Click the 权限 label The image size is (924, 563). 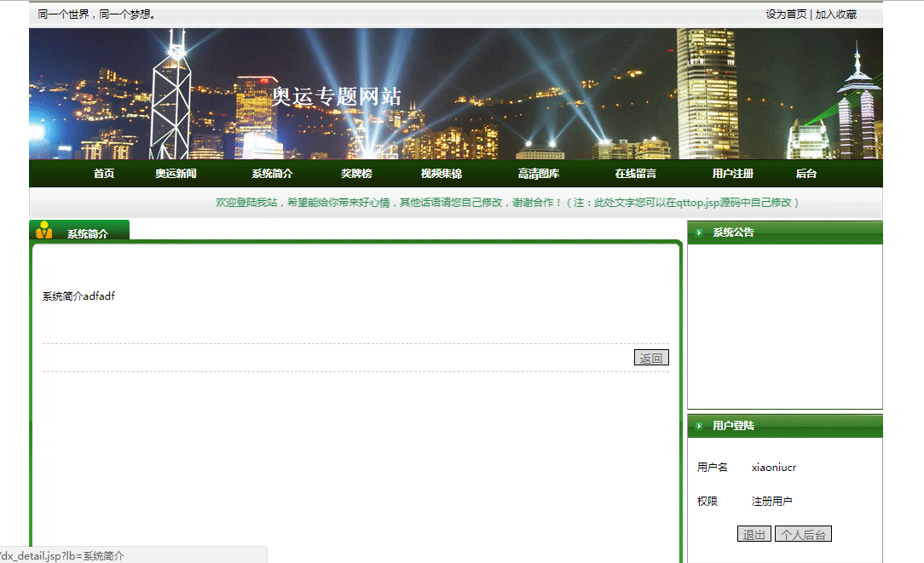click(707, 501)
